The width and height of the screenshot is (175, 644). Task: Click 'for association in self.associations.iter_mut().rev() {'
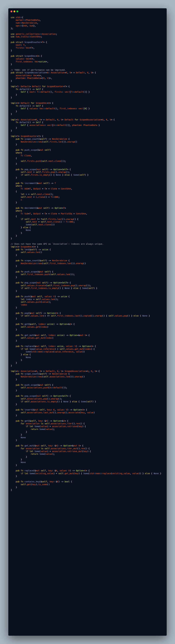pyautogui.click(x=55, y=448)
